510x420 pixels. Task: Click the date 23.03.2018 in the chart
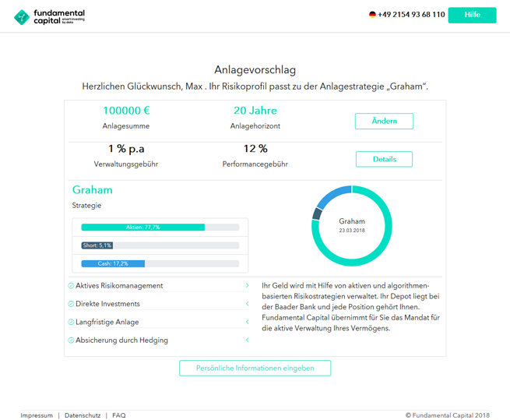click(352, 231)
